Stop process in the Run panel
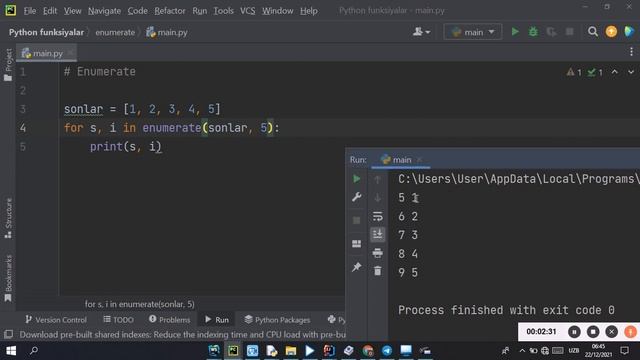 (x=356, y=220)
